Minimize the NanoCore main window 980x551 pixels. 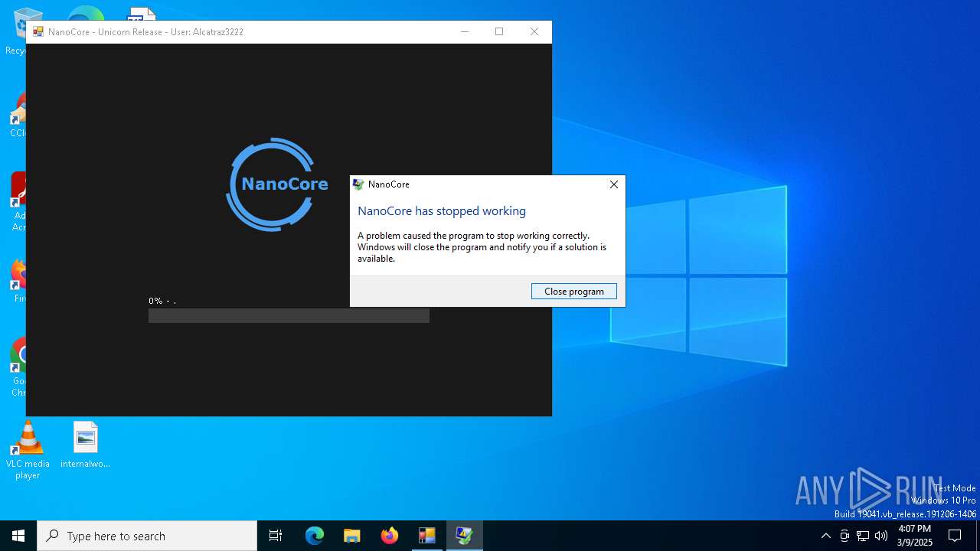464,31
